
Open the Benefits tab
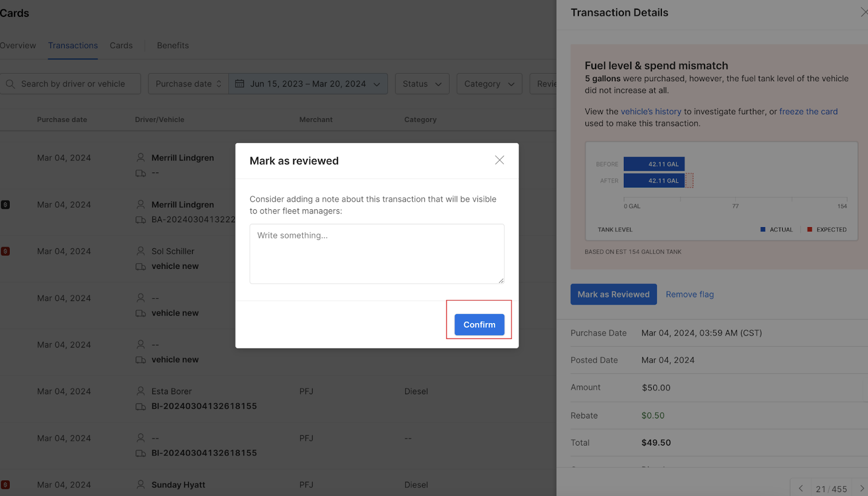click(173, 46)
